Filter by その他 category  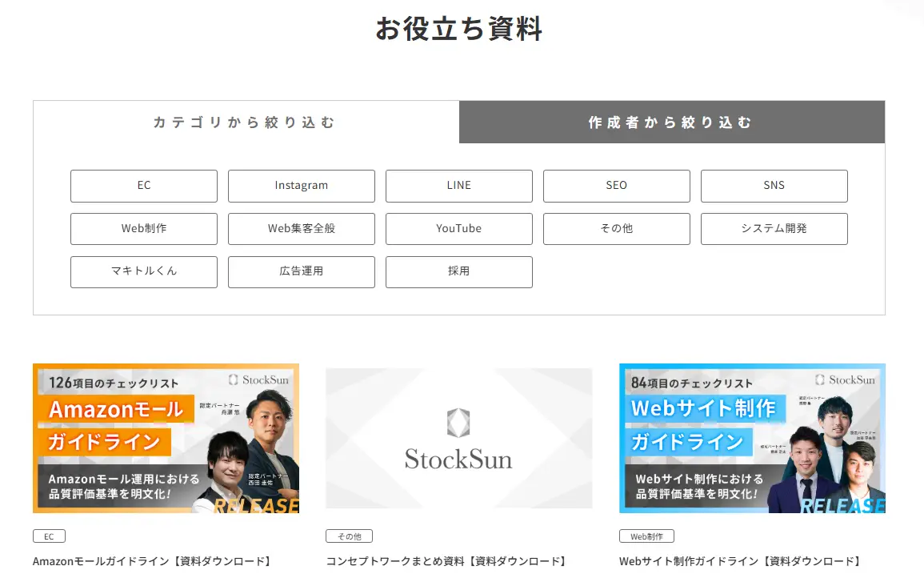(x=616, y=228)
